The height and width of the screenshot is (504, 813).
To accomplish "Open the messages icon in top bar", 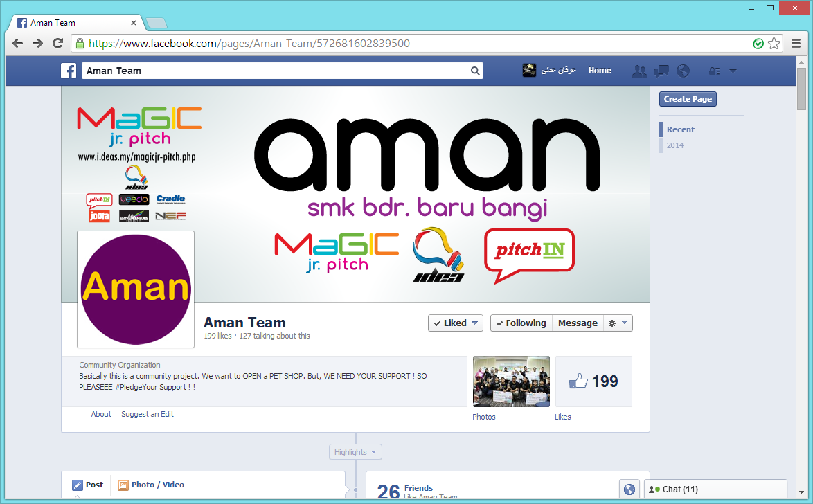I will (661, 71).
